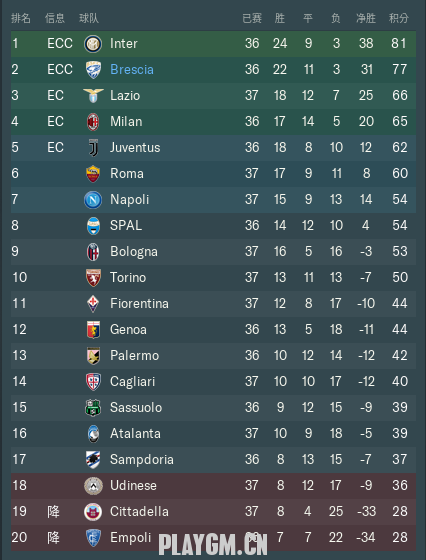The image size is (426, 560).
Task: Click the Napoli N logo
Action: click(x=93, y=200)
